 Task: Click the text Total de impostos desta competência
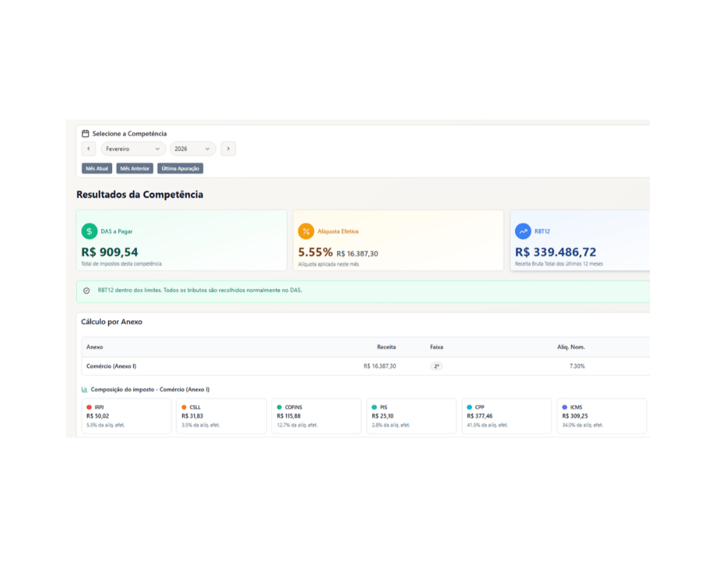click(121, 264)
